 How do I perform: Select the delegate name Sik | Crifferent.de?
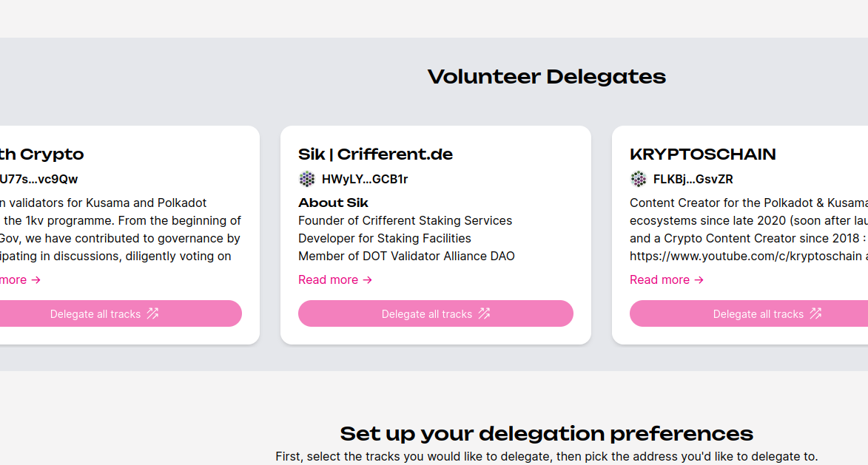(x=375, y=154)
